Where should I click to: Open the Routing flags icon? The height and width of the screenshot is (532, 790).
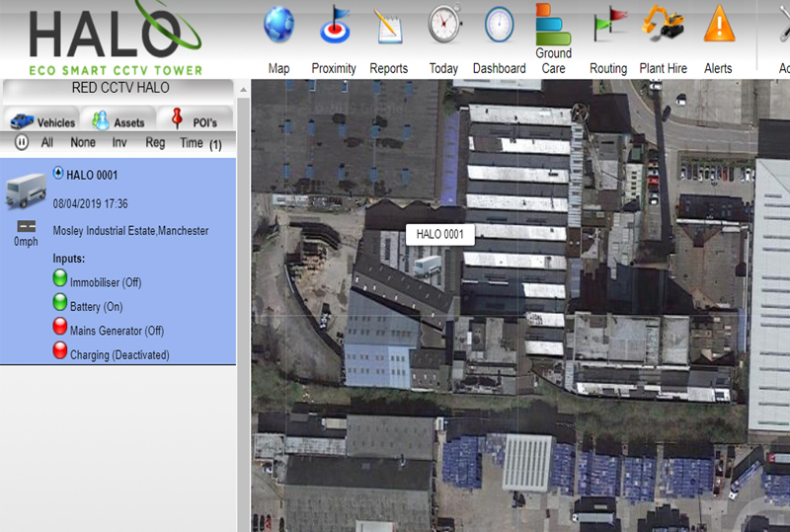coord(609,24)
